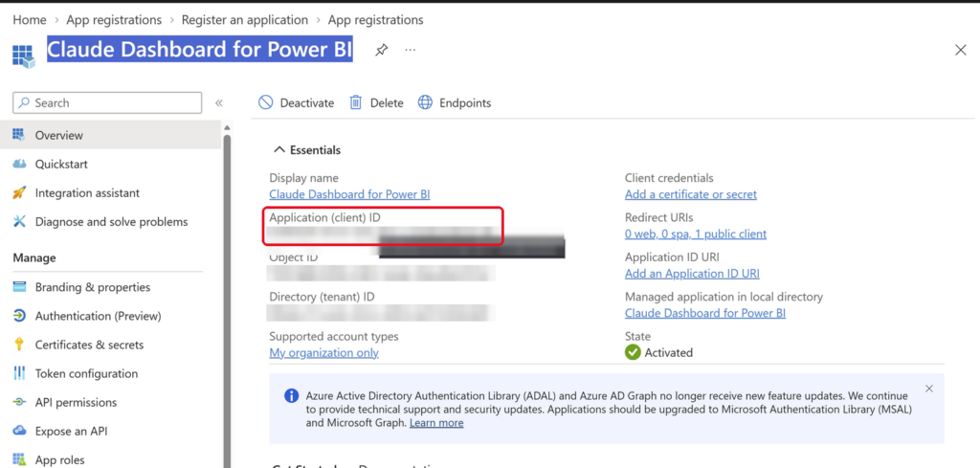980x468 pixels.
Task: Click the API permissions icon
Action: tap(19, 402)
